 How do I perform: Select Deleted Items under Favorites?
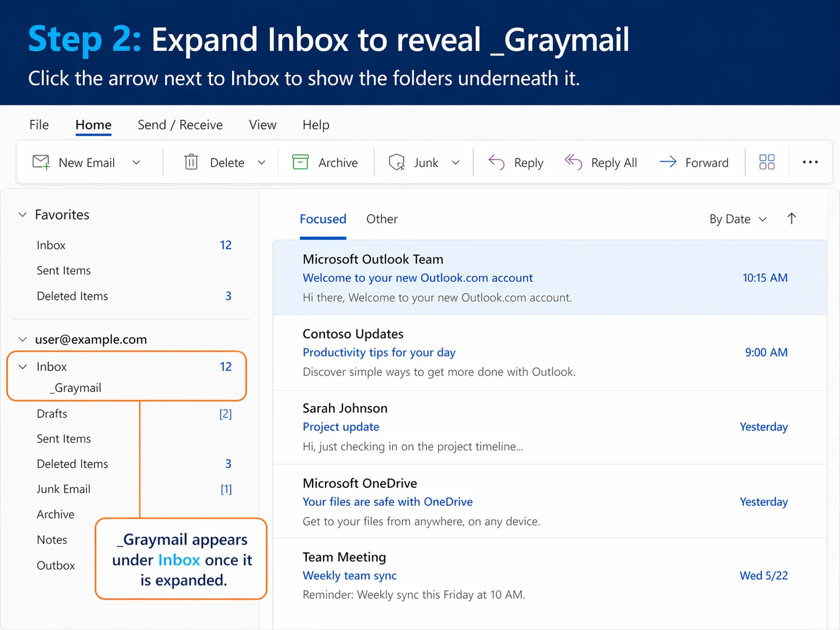(134, 296)
